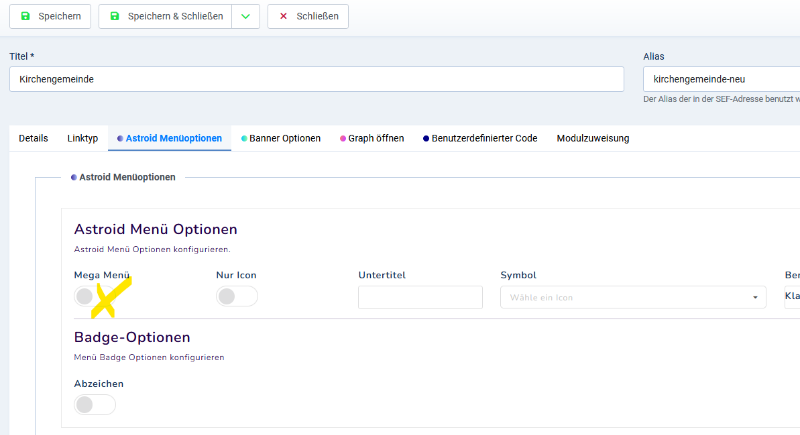The image size is (800, 435).
Task: Click the Speichern button
Action: 50,16
